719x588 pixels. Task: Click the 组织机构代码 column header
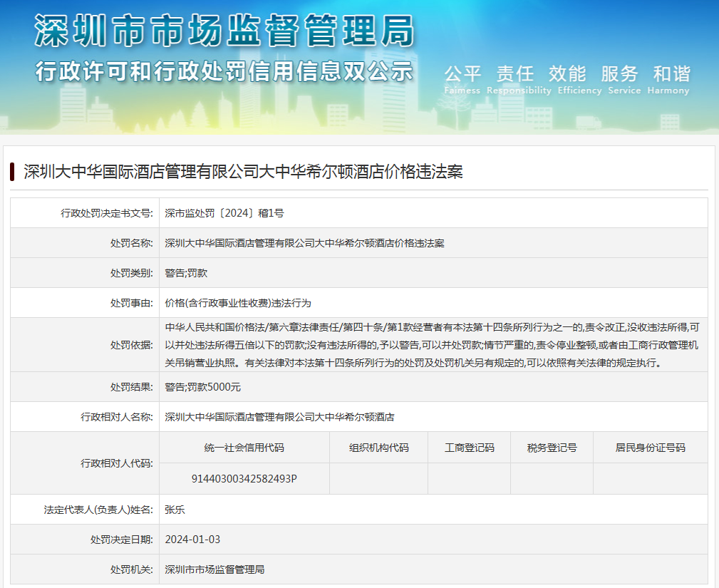(379, 448)
